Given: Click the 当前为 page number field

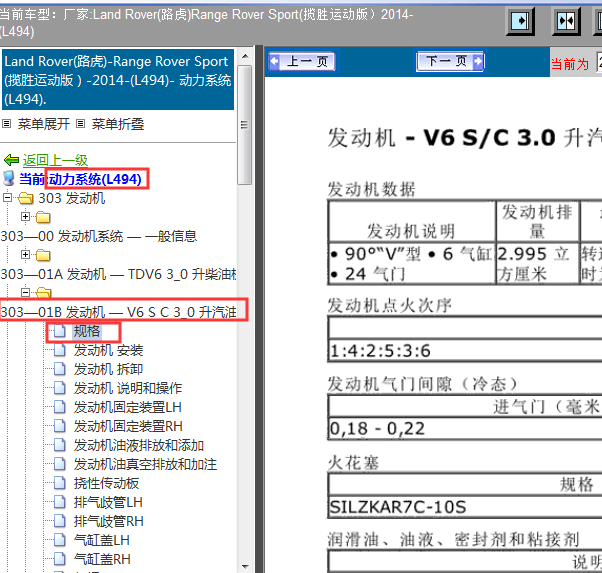Looking at the screenshot, I should pos(599,62).
